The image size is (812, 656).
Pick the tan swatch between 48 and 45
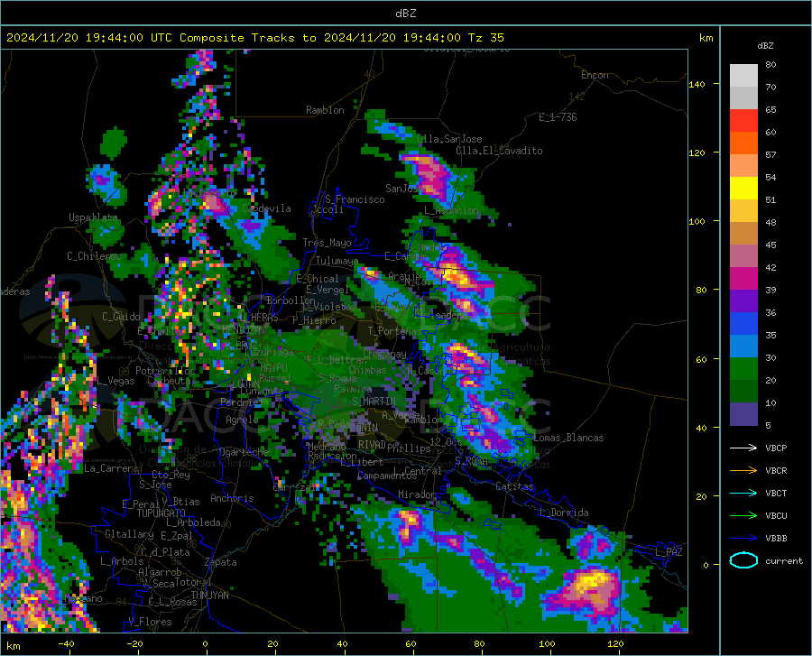743,234
